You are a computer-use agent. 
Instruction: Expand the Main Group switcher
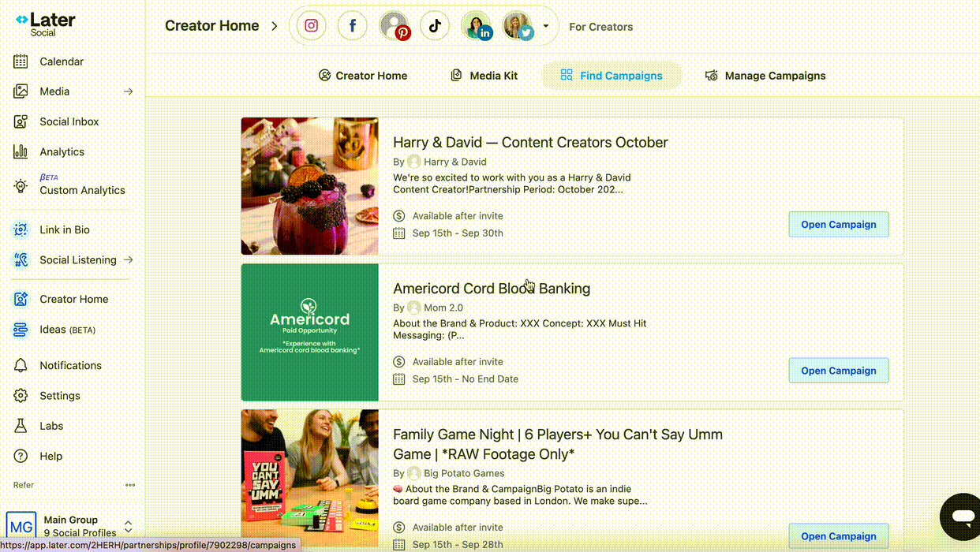[x=128, y=526]
